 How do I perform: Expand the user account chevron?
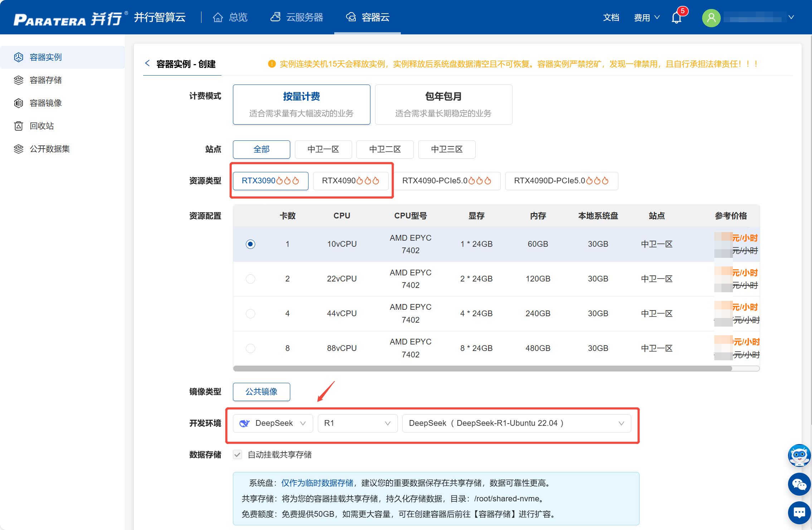pos(791,17)
